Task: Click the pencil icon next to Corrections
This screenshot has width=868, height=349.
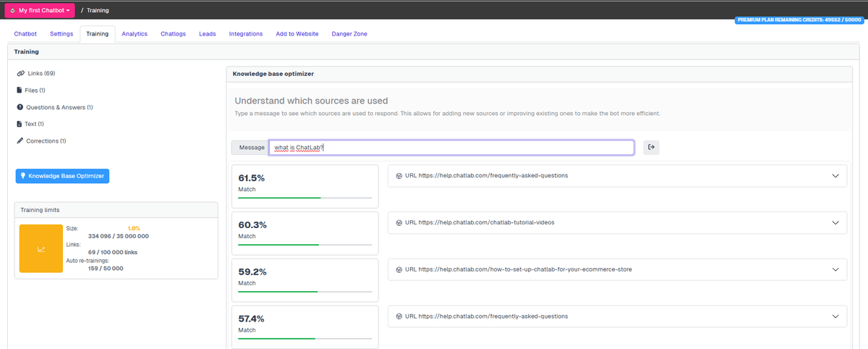Action: 20,140
